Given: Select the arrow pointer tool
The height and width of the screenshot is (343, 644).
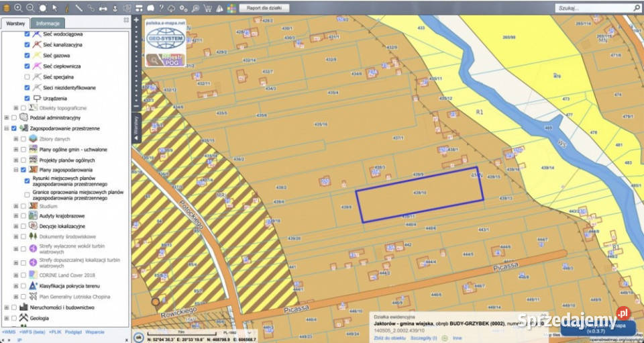Looking at the screenshot, I should click(x=55, y=8).
